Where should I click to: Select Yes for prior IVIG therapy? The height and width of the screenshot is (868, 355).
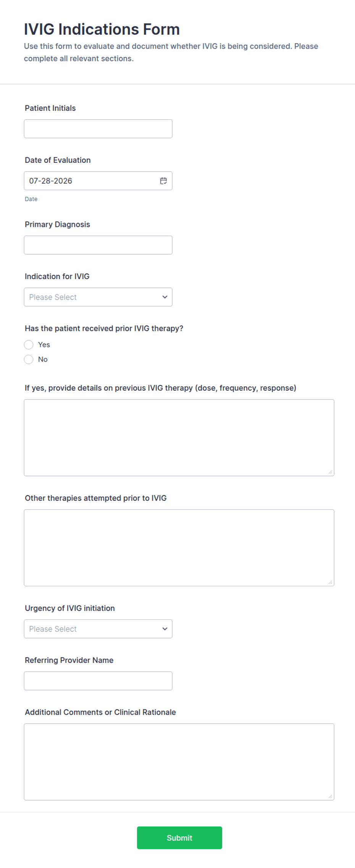[x=29, y=345]
